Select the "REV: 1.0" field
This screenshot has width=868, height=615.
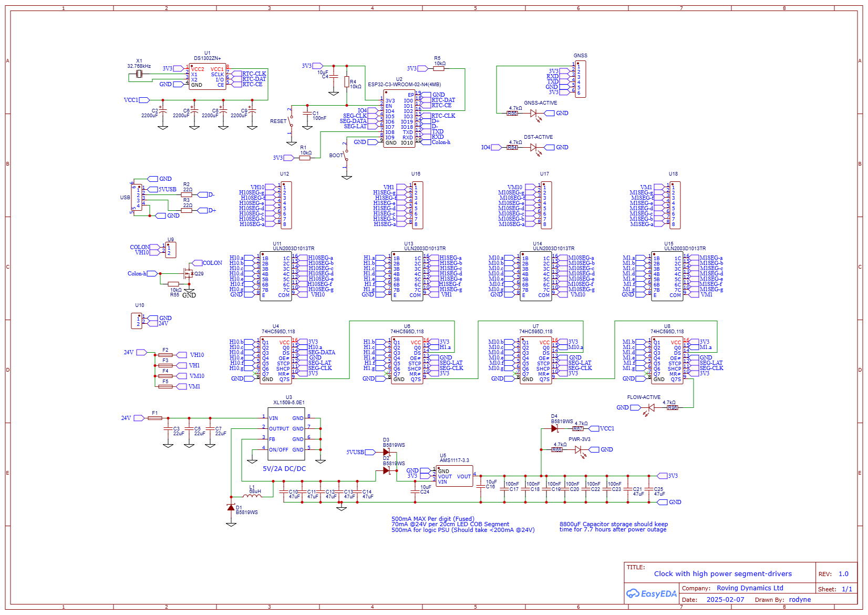pyautogui.click(x=833, y=574)
